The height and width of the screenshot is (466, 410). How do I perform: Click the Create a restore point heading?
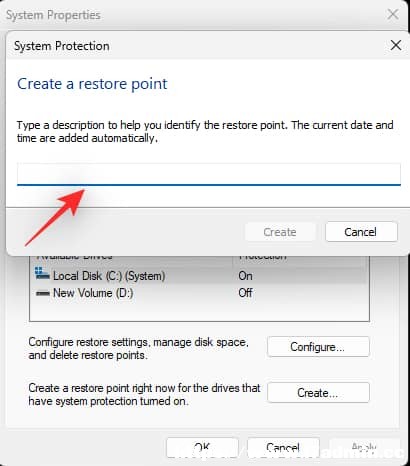pyautogui.click(x=92, y=84)
